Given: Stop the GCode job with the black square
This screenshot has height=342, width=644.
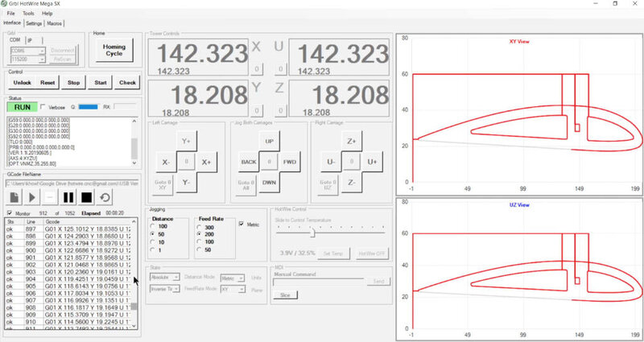Looking at the screenshot, I should tap(86, 197).
